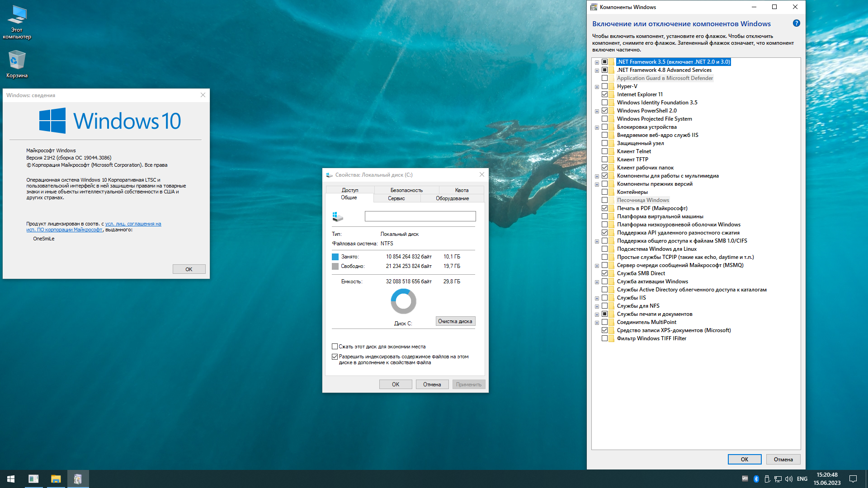Image resolution: width=868 pixels, height=488 pixels.
Task: Expand the Windows PowerShell 2.0 node
Action: (597, 111)
